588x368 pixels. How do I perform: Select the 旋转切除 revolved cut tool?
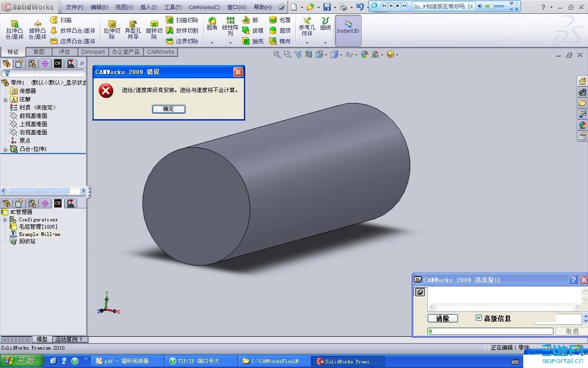(x=154, y=30)
